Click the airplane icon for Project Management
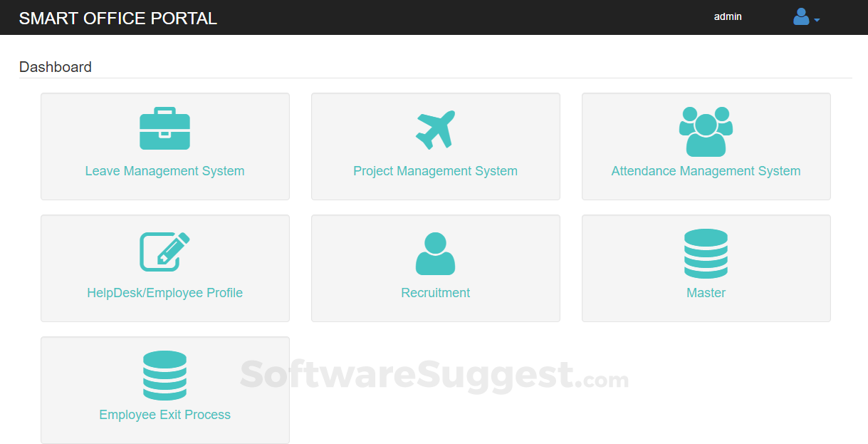This screenshot has height=444, width=868. click(435, 130)
